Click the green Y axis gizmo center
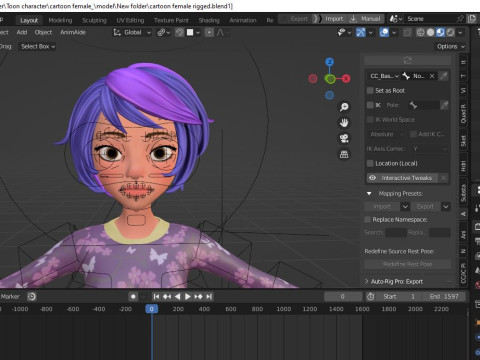This screenshot has height=360, width=480. (x=330, y=79)
